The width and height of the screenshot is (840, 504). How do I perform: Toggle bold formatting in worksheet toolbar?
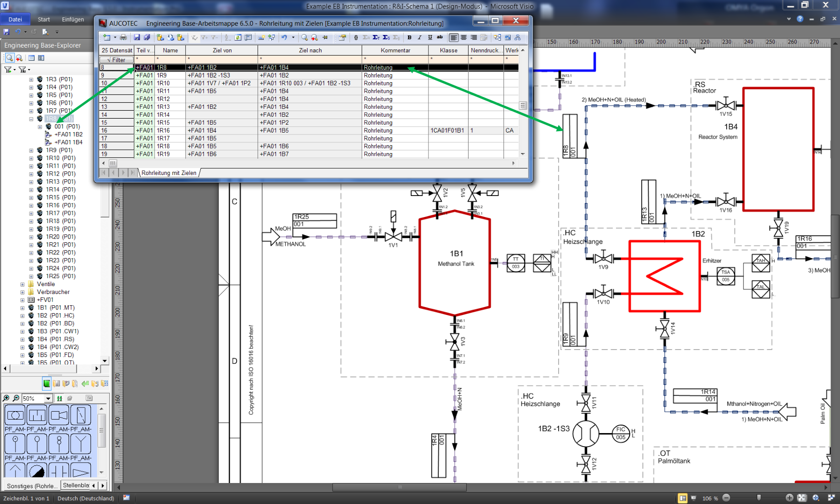pyautogui.click(x=409, y=37)
